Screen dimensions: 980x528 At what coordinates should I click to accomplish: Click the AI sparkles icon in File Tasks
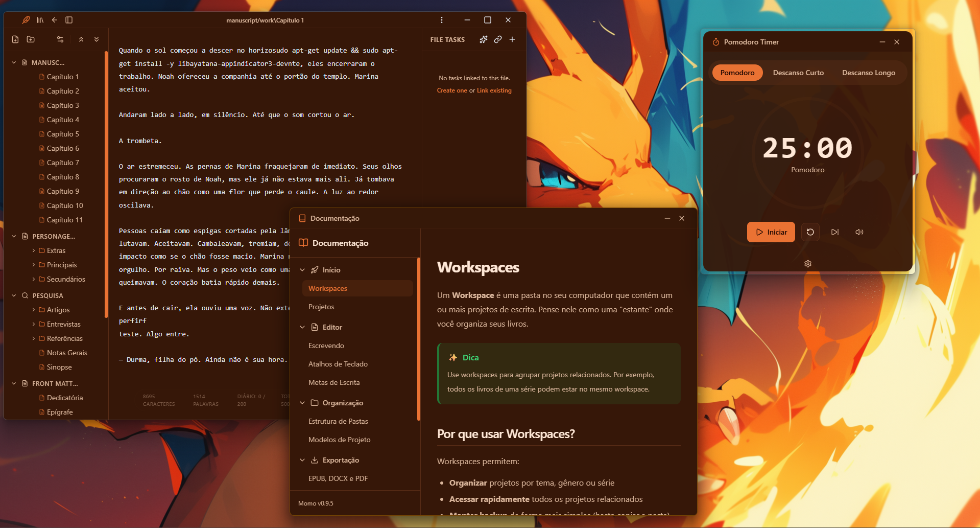click(x=483, y=39)
